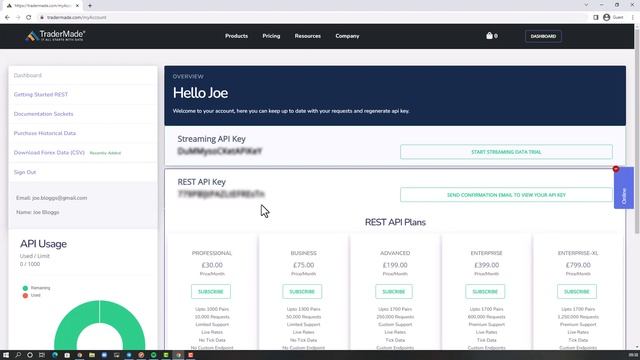Screen dimensions: 640x360
Task: Click the page vertical scrollbar
Action: [637, 131]
